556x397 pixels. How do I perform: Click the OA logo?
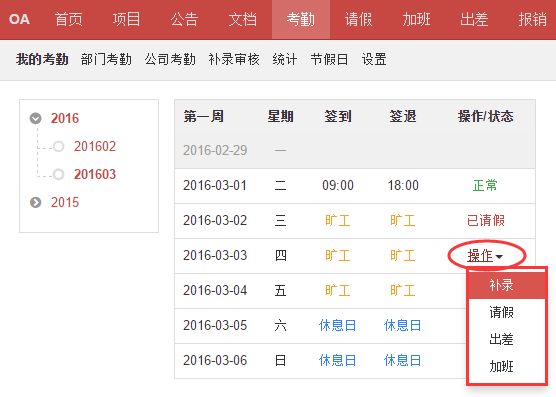click(19, 19)
